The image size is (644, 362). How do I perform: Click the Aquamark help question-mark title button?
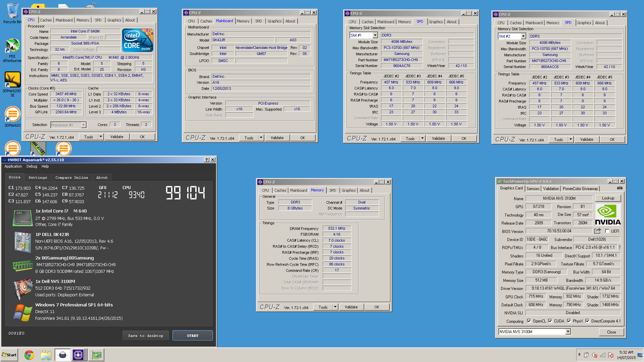point(207,160)
